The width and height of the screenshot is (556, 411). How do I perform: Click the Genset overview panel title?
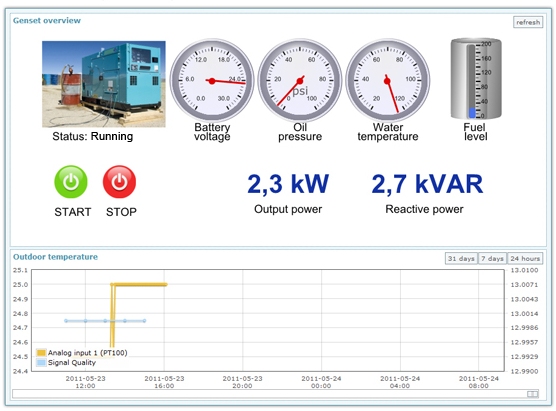(47, 21)
